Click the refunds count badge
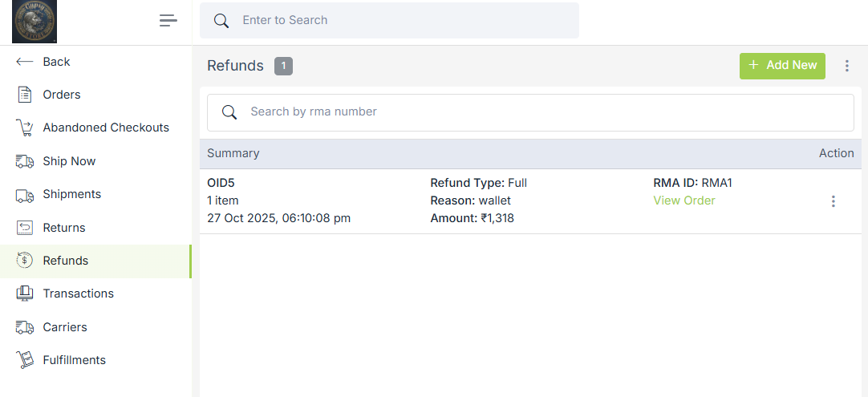868x397 pixels. click(283, 66)
